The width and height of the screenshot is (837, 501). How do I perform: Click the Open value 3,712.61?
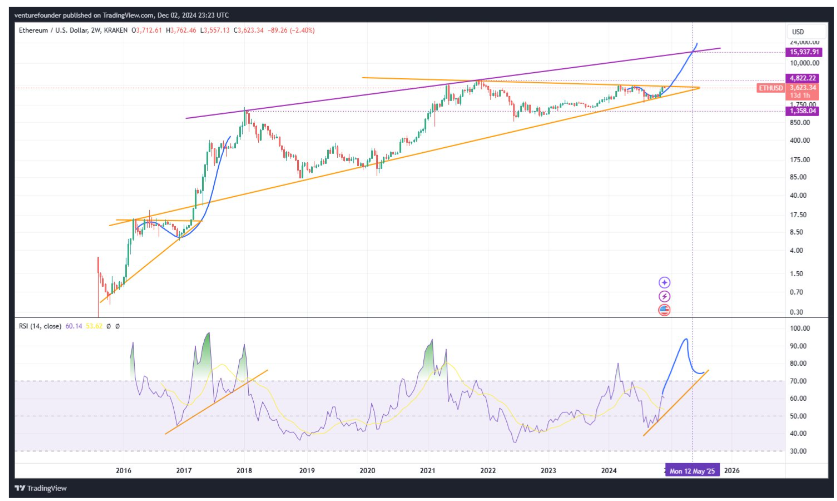coord(149,30)
